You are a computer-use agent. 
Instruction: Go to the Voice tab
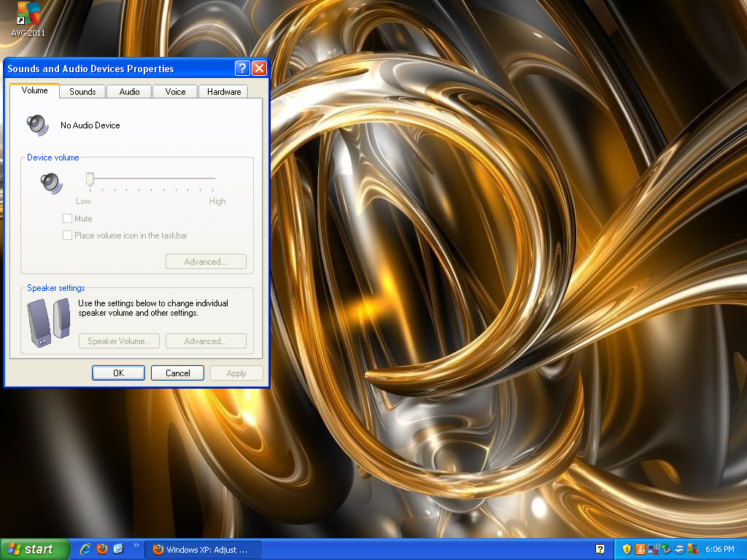175,92
